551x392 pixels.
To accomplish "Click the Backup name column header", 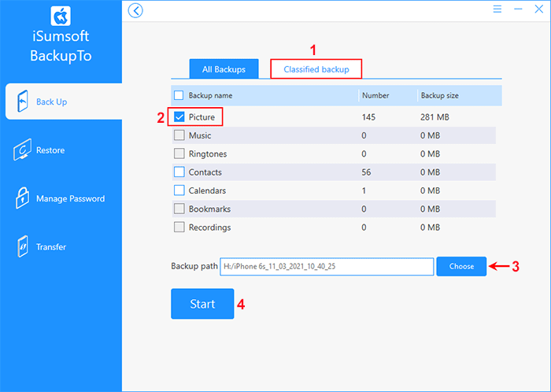I will 210,95.
